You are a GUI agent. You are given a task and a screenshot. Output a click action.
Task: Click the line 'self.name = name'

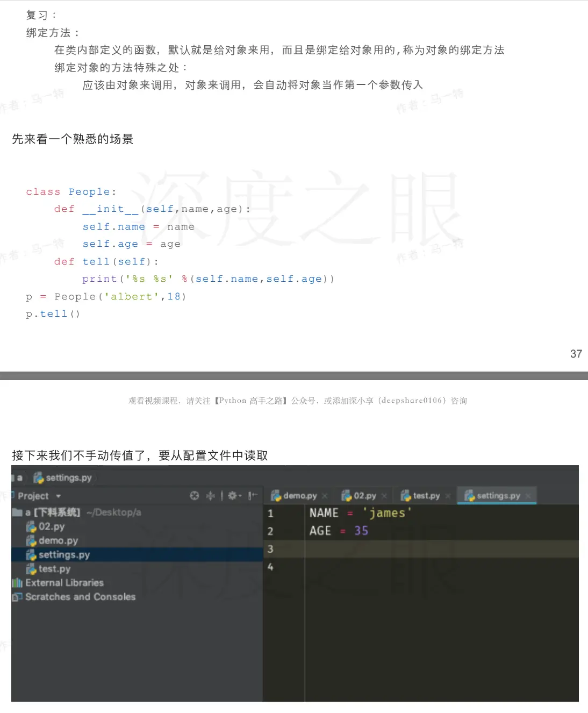pyautogui.click(x=138, y=227)
